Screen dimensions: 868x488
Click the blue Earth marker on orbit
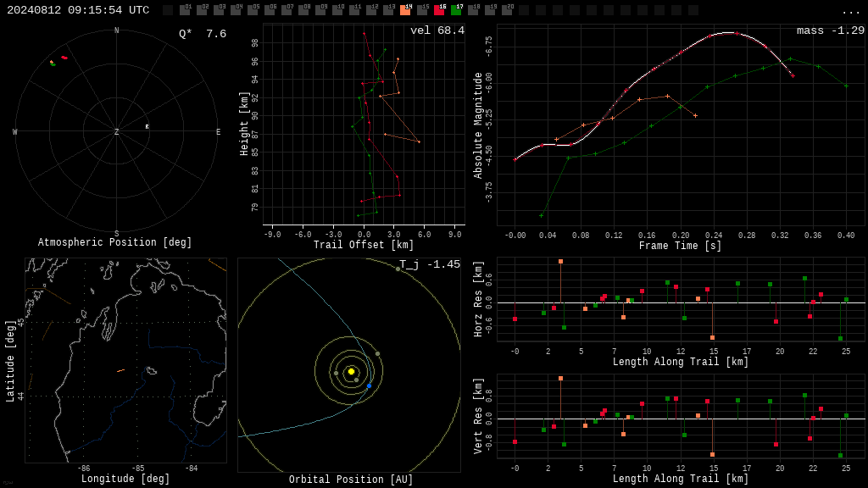[370, 385]
